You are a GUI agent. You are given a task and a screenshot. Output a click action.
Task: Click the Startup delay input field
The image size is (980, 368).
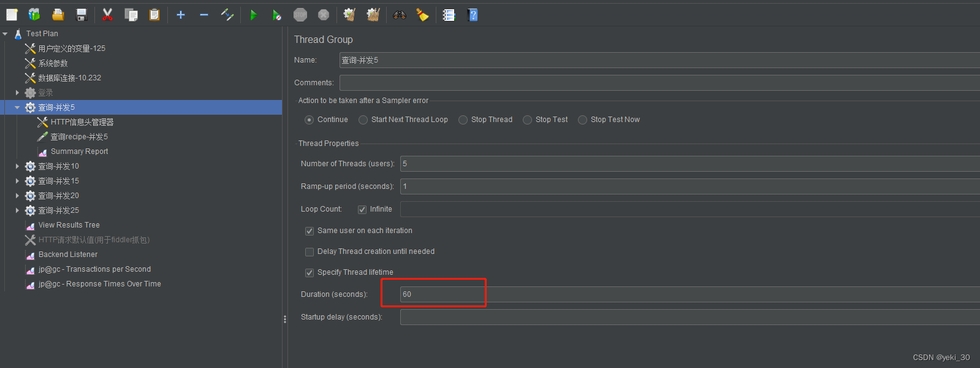pos(690,317)
